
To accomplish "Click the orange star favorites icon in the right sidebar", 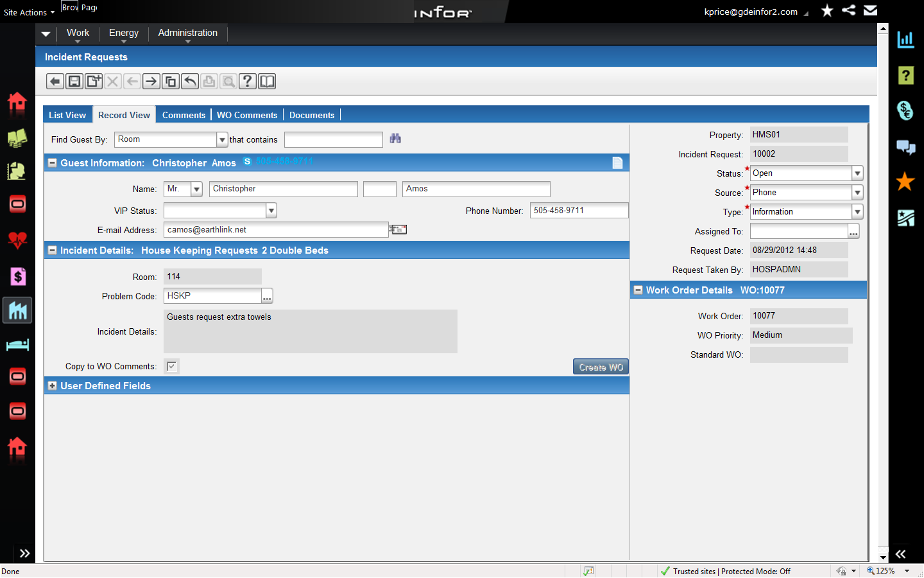I will (905, 182).
